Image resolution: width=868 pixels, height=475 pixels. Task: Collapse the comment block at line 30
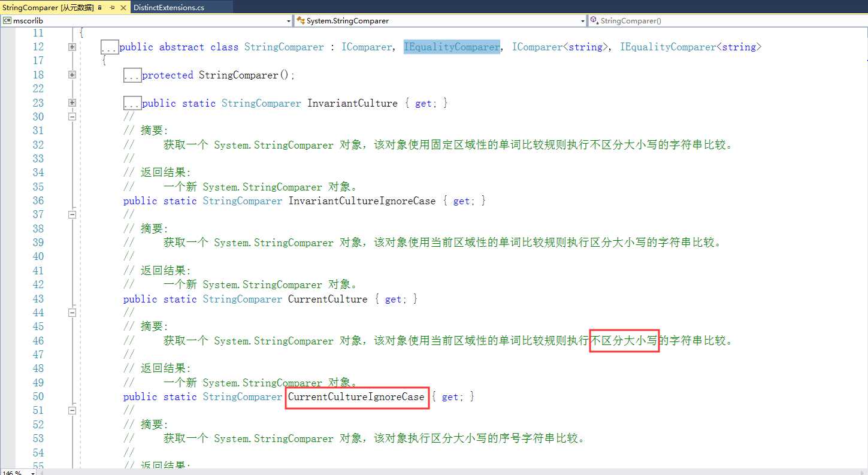(x=72, y=117)
